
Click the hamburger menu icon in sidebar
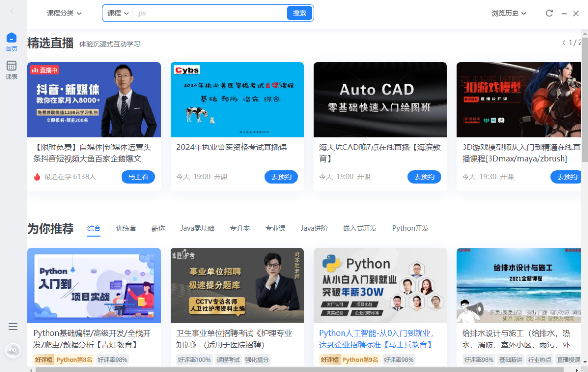tap(13, 327)
